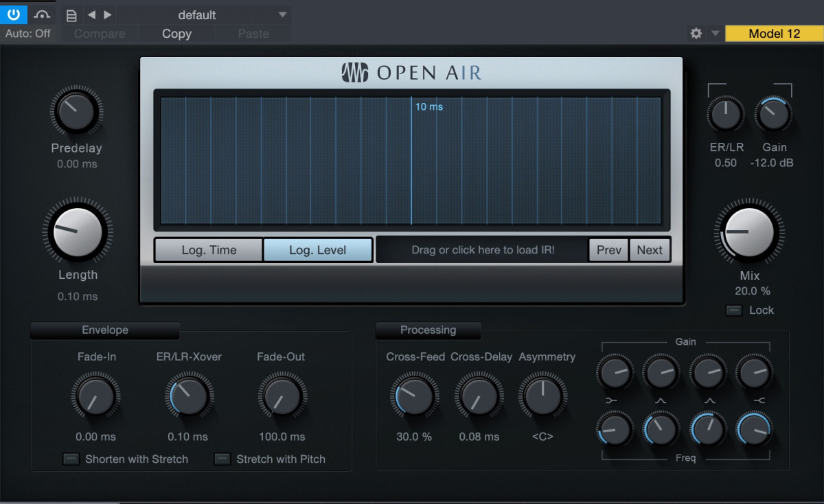The image size is (824, 504).
Task: Click the Fade-Out knob
Action: tap(281, 396)
